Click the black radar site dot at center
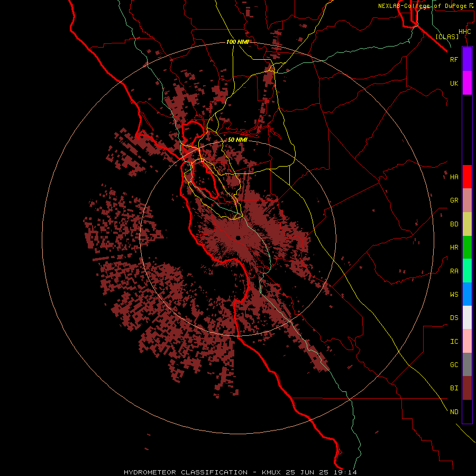 pyautogui.click(x=238, y=238)
